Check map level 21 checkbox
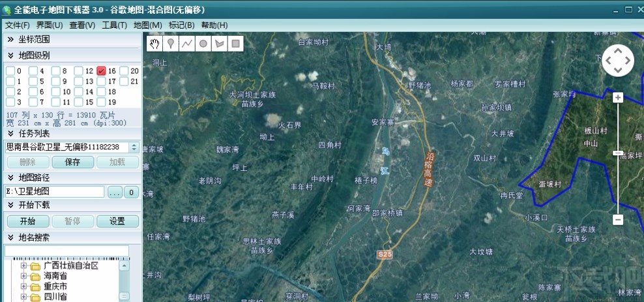This screenshot has height=302, width=644. (x=124, y=81)
